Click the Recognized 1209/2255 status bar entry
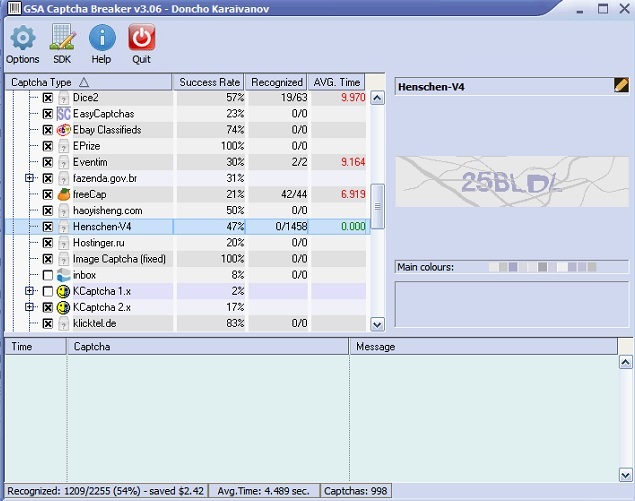The height and width of the screenshot is (501, 635). [106, 491]
